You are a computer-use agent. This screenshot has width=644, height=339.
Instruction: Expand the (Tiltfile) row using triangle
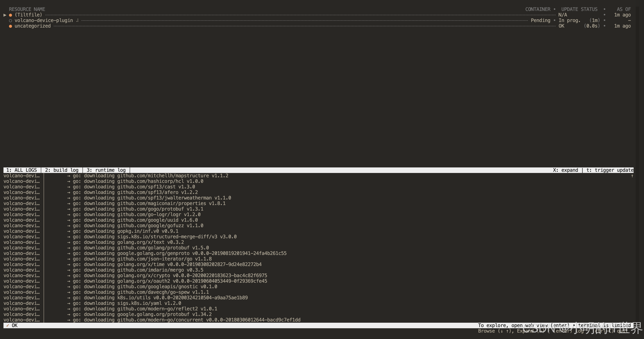pos(5,15)
